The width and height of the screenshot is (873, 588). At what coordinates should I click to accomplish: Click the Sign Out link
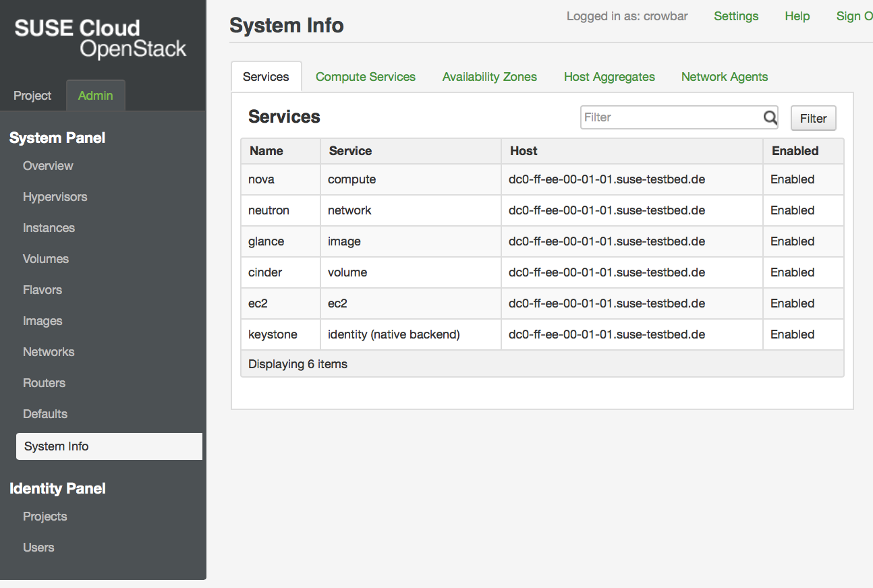click(x=854, y=16)
